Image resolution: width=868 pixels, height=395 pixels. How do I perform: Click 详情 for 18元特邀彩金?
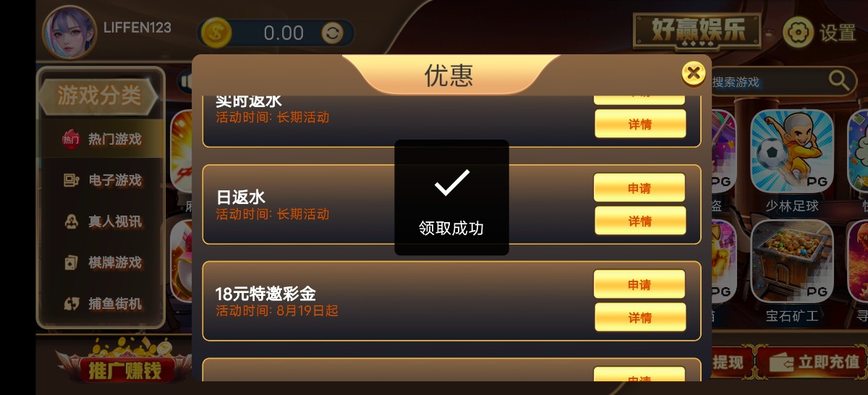pyautogui.click(x=640, y=318)
